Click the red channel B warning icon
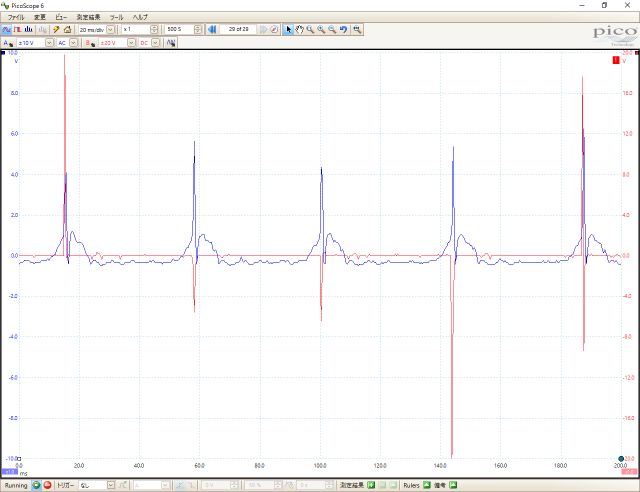The image size is (640, 492). pos(616,60)
